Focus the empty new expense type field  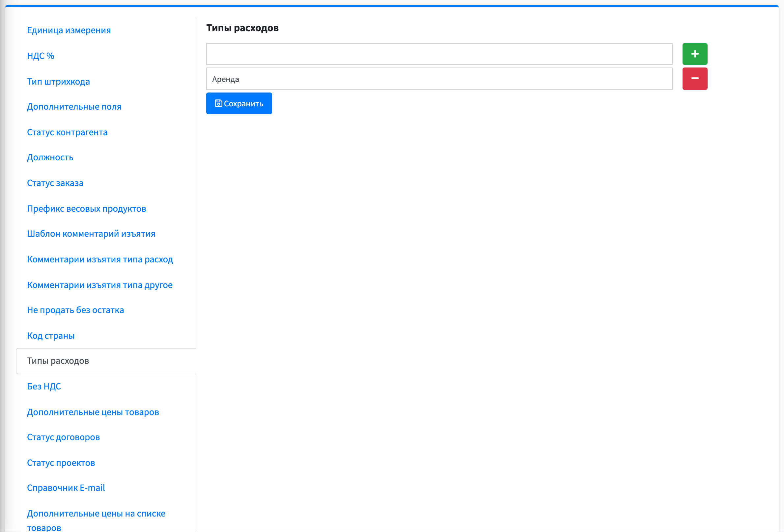(439, 54)
